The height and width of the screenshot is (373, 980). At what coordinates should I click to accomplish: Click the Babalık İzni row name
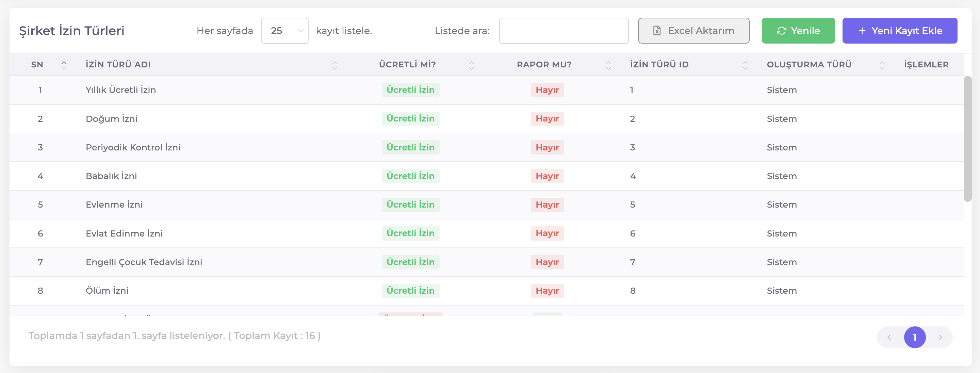point(111,176)
